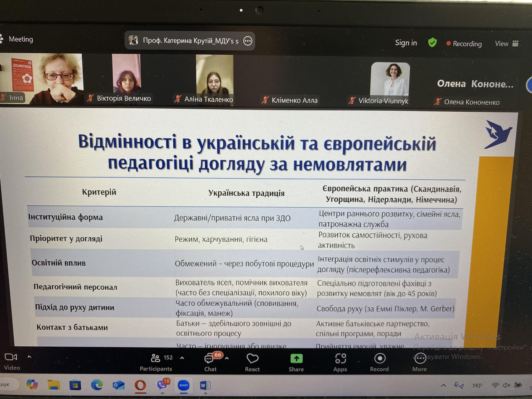Toggle the Video camera on

(x=11, y=357)
